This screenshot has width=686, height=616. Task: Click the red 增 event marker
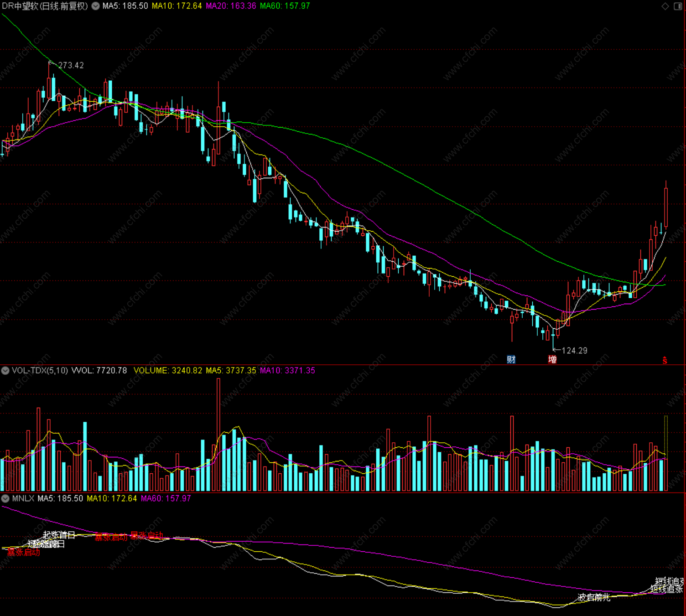[552, 359]
